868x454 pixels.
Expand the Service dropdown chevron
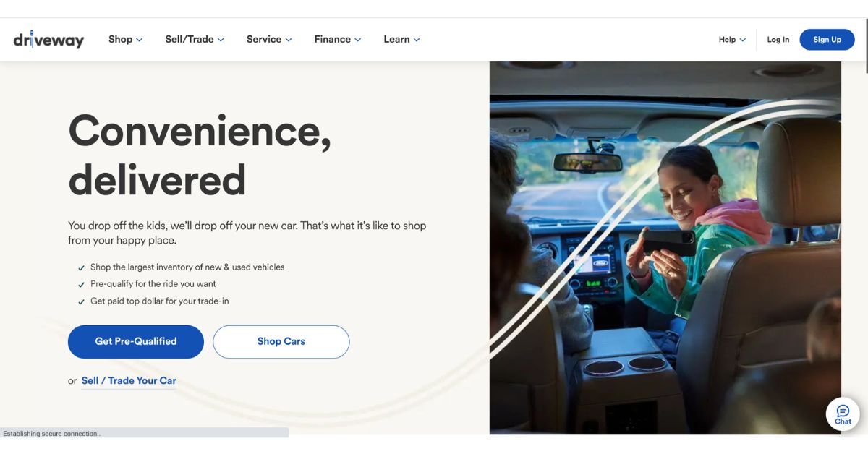[x=289, y=40]
